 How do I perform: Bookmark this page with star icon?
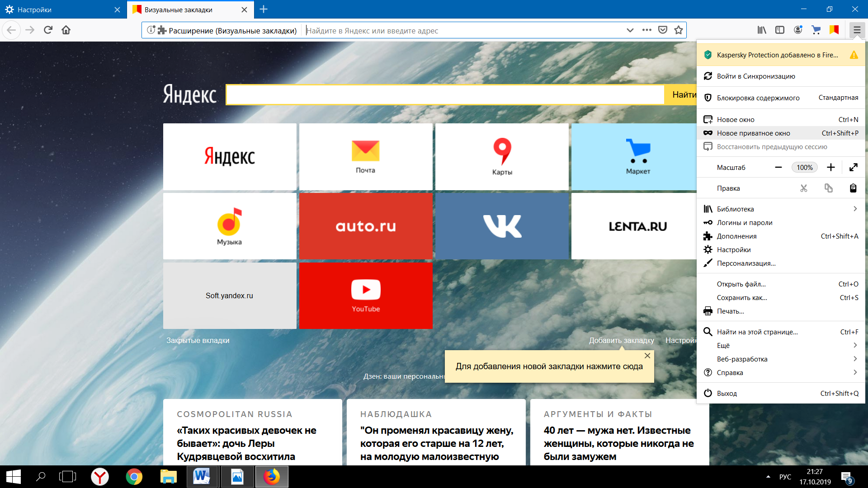point(679,30)
